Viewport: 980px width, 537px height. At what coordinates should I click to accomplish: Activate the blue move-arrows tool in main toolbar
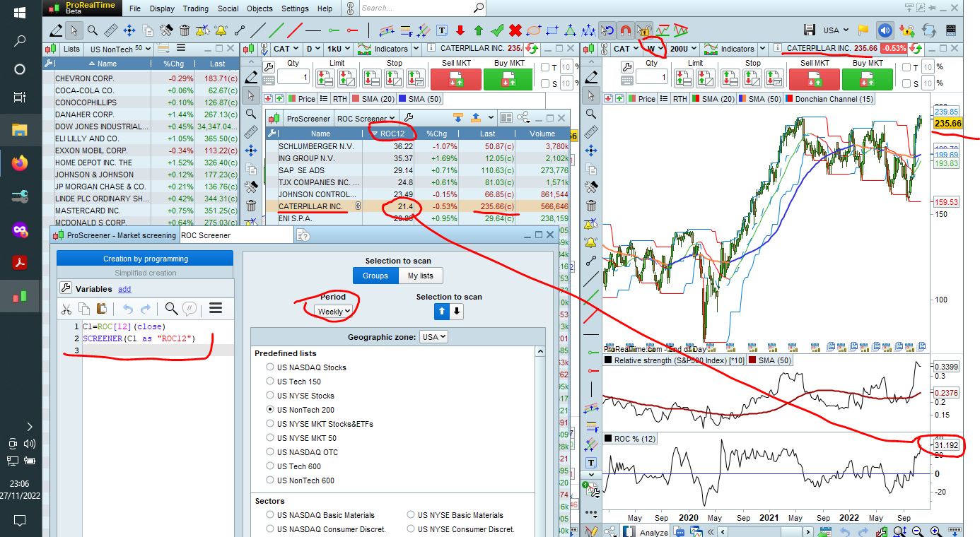point(129,30)
